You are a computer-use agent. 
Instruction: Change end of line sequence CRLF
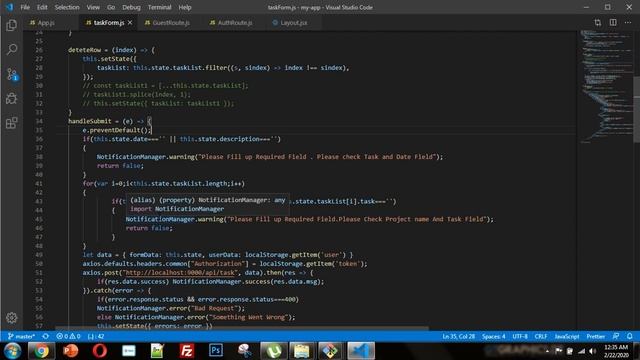point(541,336)
